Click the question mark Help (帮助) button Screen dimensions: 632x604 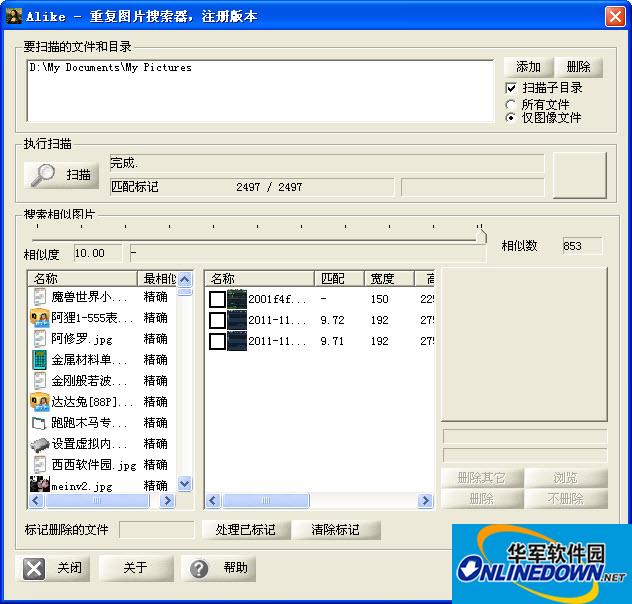point(219,568)
